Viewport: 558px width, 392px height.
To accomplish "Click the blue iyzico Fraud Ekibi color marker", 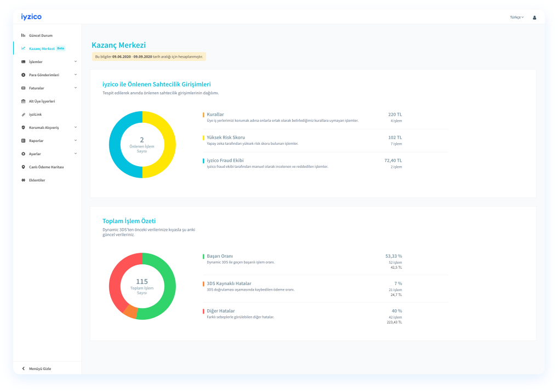I will pyautogui.click(x=203, y=161).
